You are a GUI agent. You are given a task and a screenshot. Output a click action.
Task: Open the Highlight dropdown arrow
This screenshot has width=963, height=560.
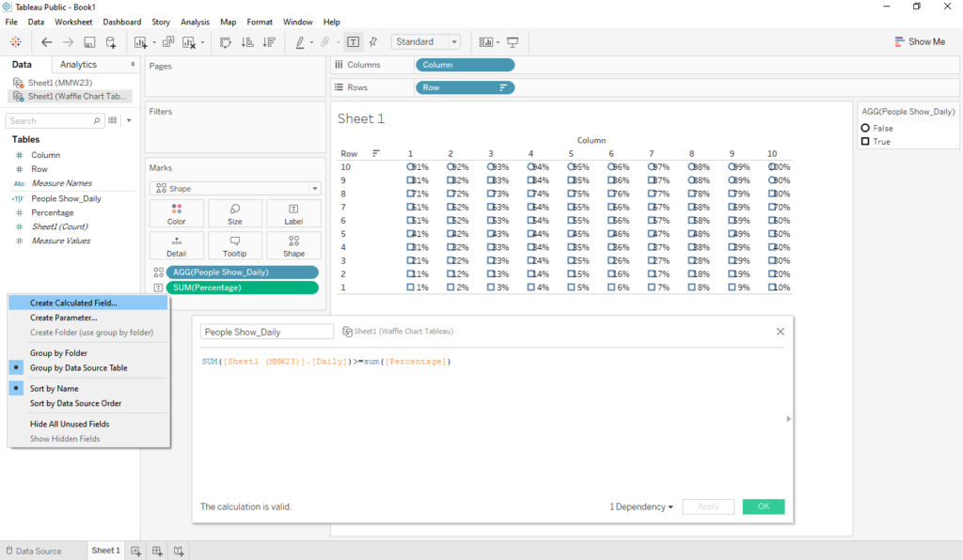[x=311, y=42]
